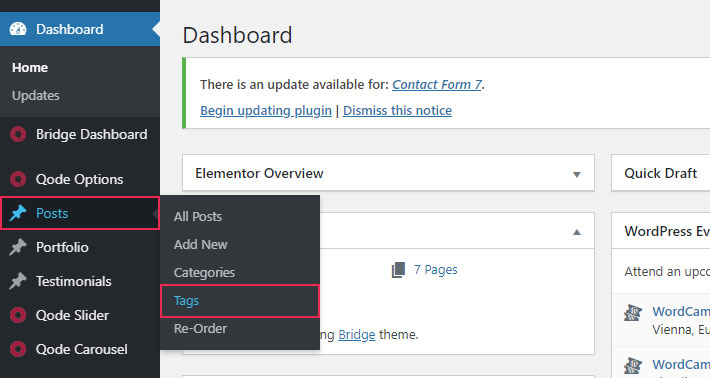Screen dimensions: 710x378
Task: Click the Qode Slider circle icon
Action: [18, 315]
